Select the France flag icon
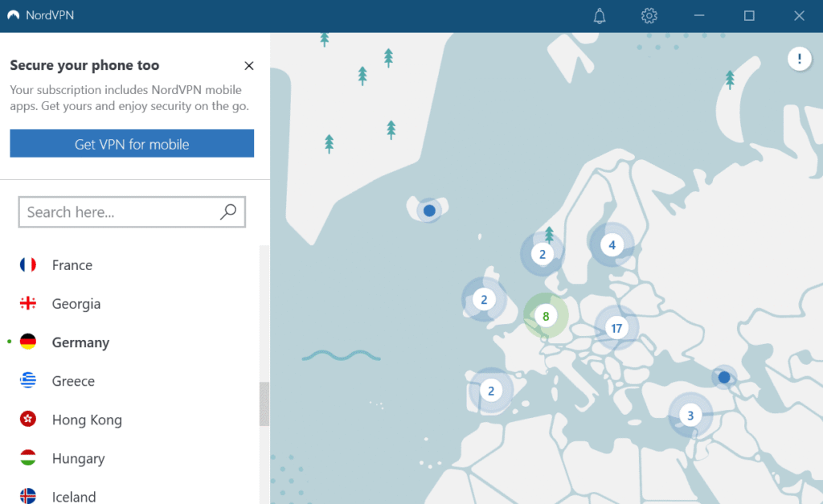This screenshot has width=823, height=504. tap(28, 264)
